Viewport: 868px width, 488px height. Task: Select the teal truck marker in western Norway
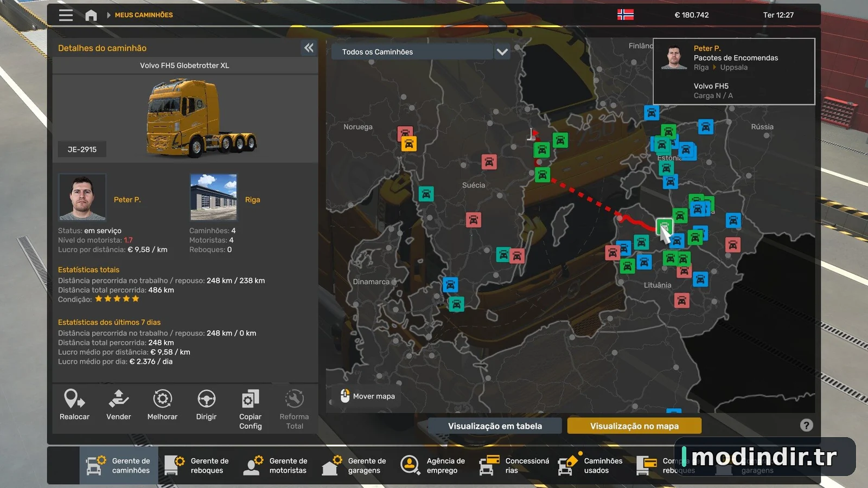pos(426,194)
